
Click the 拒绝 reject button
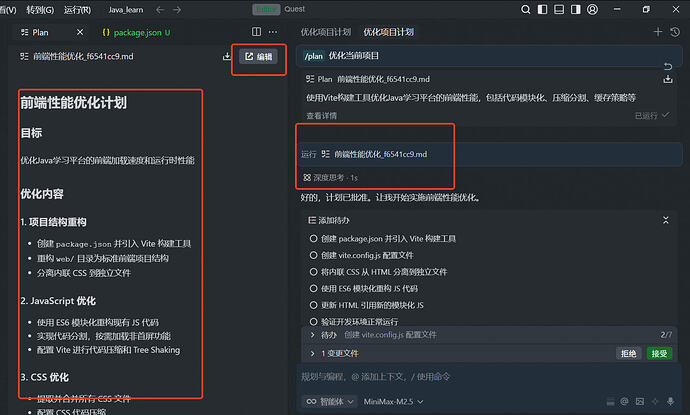[628, 353]
